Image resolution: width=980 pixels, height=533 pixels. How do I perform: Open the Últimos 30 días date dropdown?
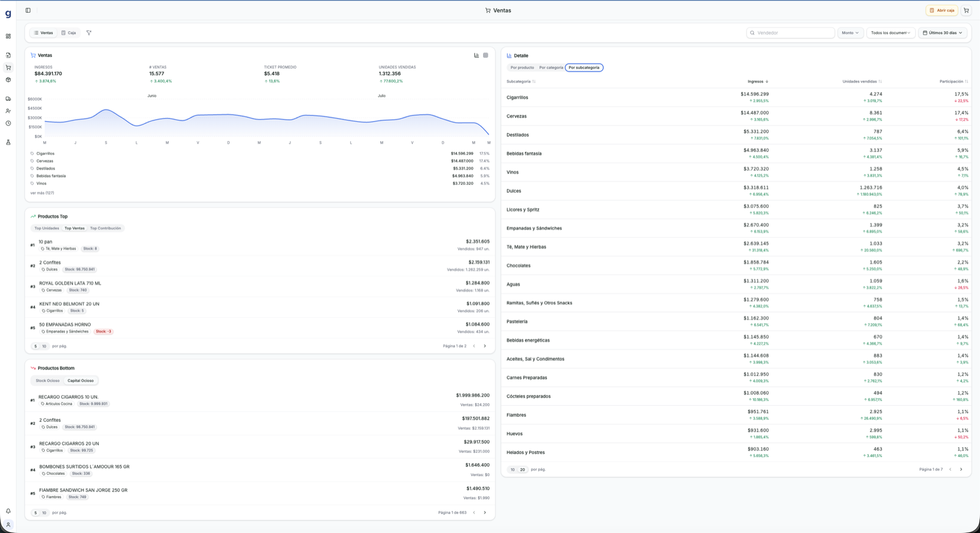click(943, 33)
